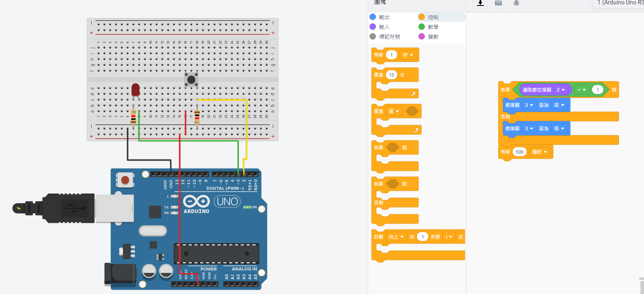
Task: Switch to the 變數 variables category
Action: point(433,37)
